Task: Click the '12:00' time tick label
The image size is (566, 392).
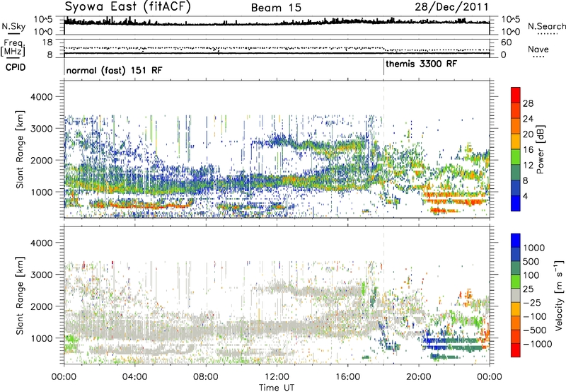Action: (277, 377)
